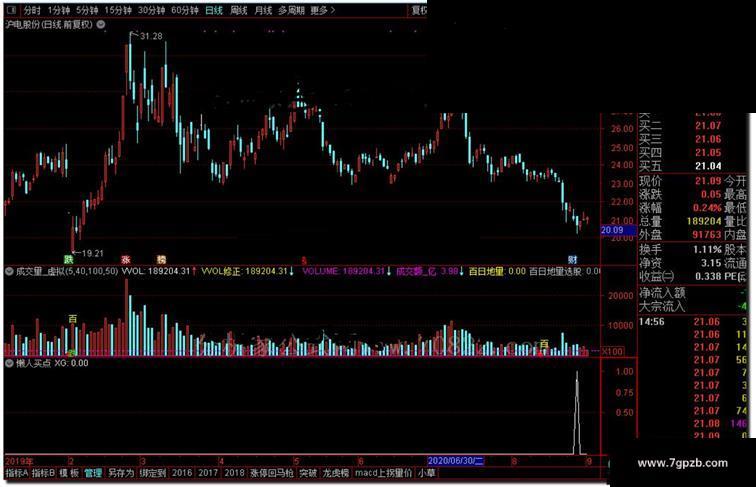Select the macd上拐量价 template
This screenshot has width=756, height=487.
(384, 473)
